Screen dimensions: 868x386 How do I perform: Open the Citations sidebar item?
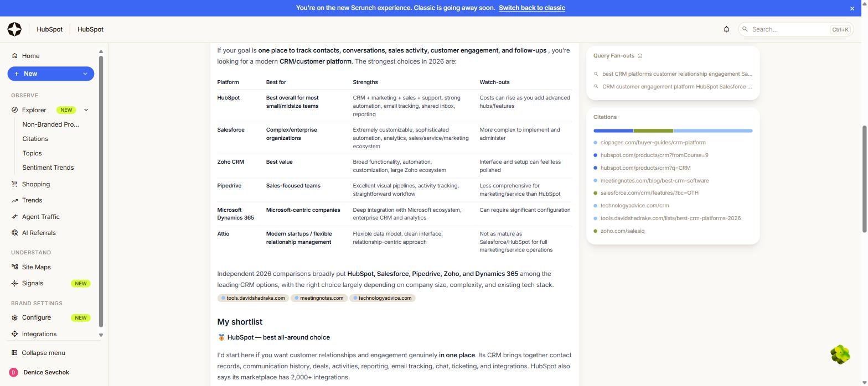click(x=35, y=139)
